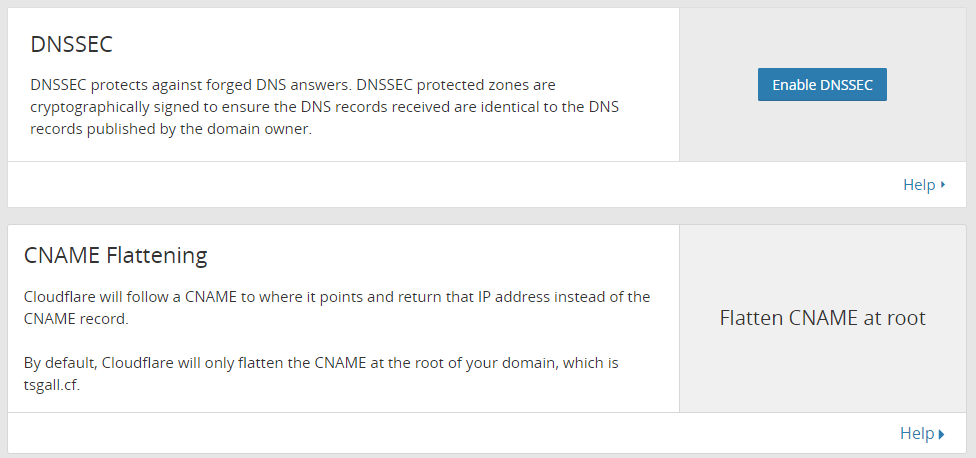Click paragraph starting "By default, Cloudflare will only"
This screenshot has height=458, width=976.
(321, 373)
